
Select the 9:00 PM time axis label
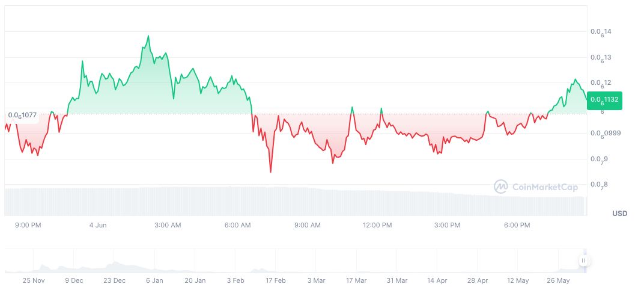(28, 226)
